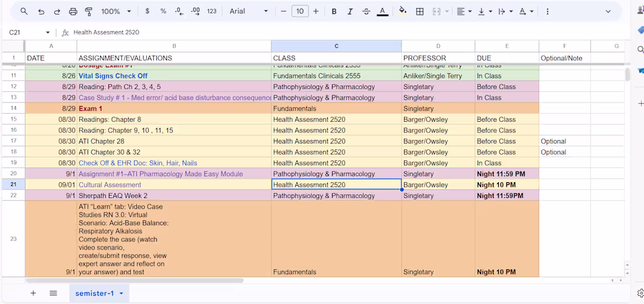Image resolution: width=644 pixels, height=304 pixels.
Task: Select column A header
Action: (x=51, y=46)
